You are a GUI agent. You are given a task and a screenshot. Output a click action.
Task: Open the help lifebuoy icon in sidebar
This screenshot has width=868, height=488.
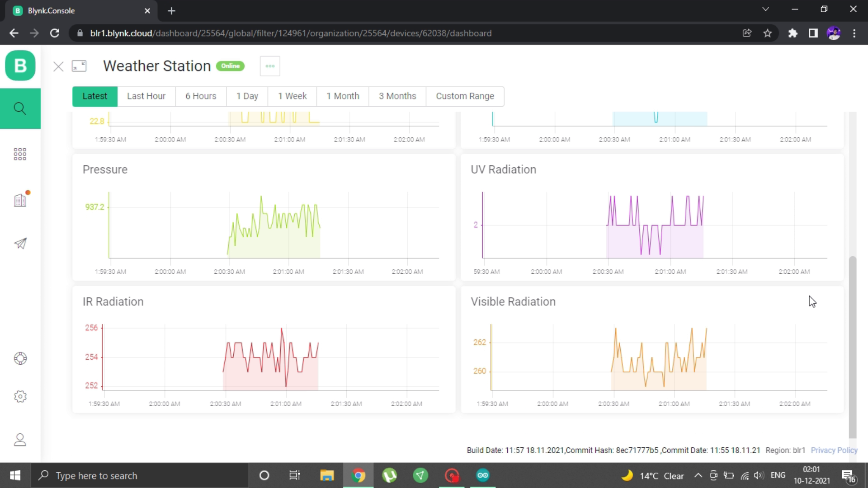coord(20,358)
